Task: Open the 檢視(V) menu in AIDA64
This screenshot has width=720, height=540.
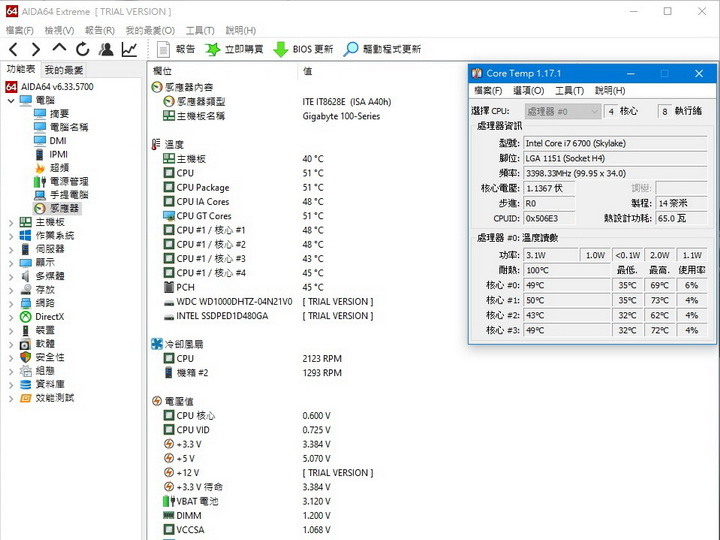Action: (x=59, y=30)
